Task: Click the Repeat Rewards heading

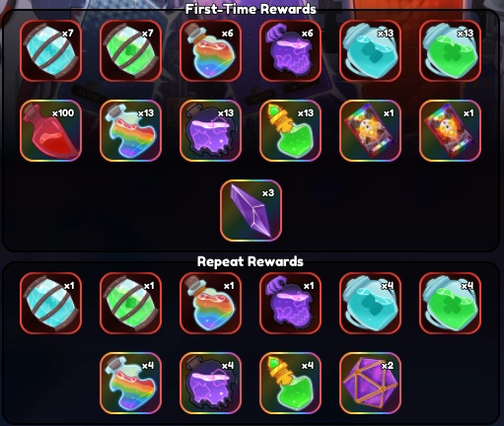Action: [x=251, y=261]
